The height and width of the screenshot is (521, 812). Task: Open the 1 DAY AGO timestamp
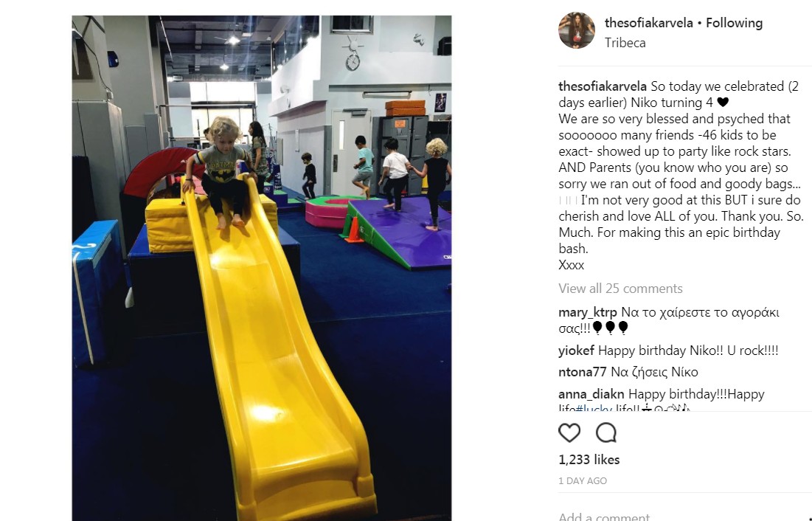pyautogui.click(x=583, y=481)
